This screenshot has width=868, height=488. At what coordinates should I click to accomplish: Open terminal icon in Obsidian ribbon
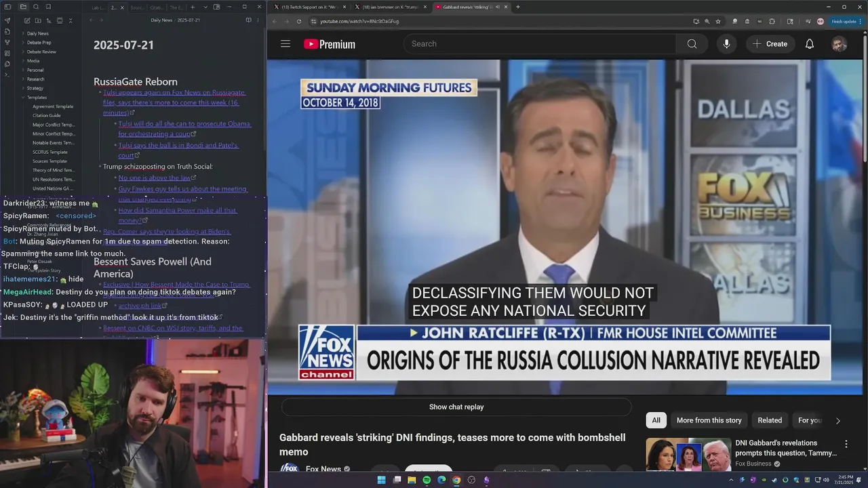(x=7, y=75)
